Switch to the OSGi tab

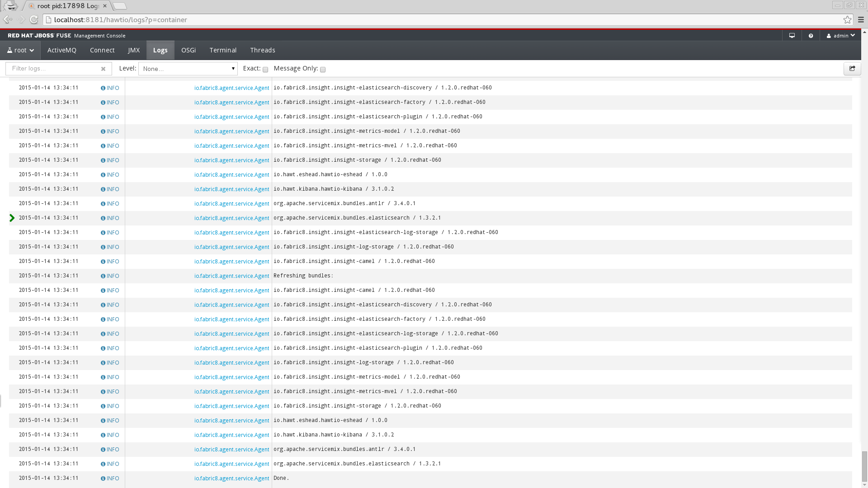(189, 50)
